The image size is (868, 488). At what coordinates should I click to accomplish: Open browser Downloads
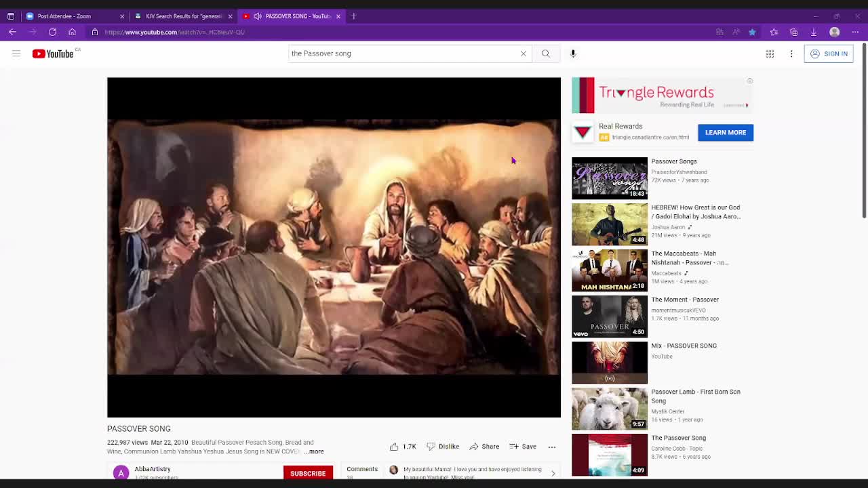pyautogui.click(x=814, y=32)
